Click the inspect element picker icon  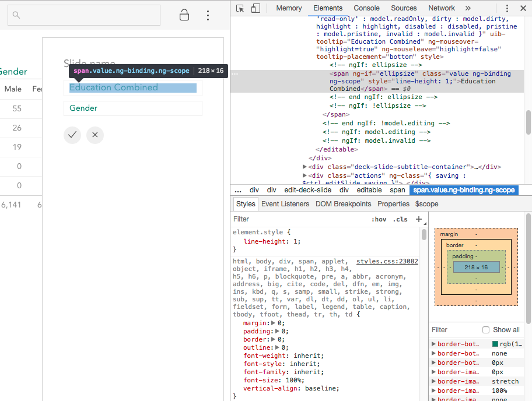(240, 8)
